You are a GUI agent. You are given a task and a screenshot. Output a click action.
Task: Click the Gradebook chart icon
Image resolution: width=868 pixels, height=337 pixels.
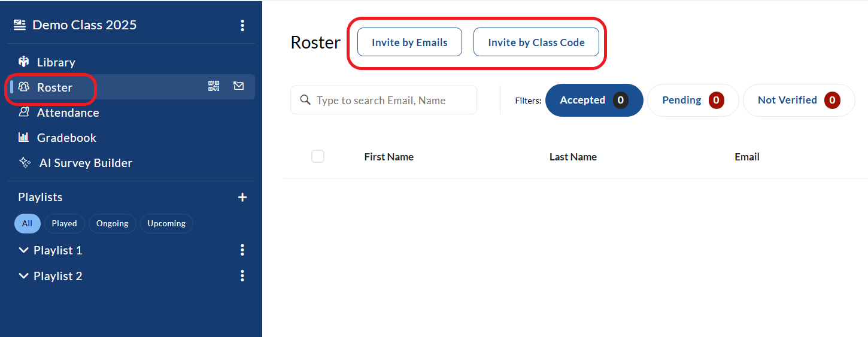pyautogui.click(x=24, y=137)
